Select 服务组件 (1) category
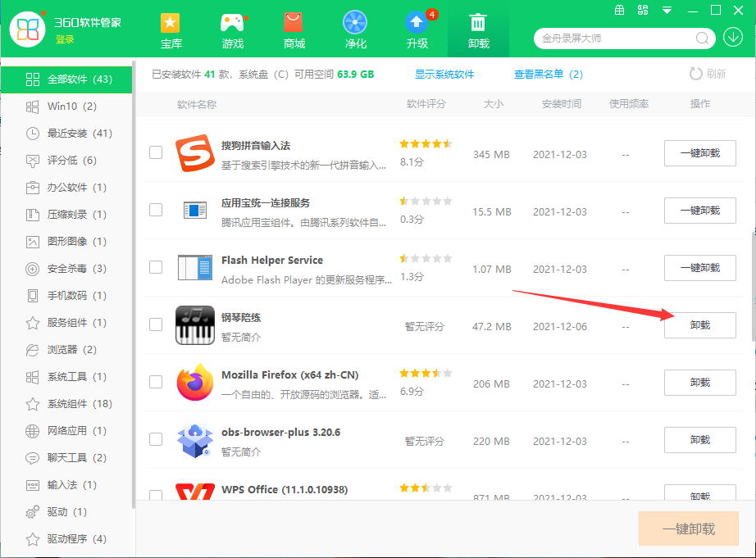 point(66,322)
